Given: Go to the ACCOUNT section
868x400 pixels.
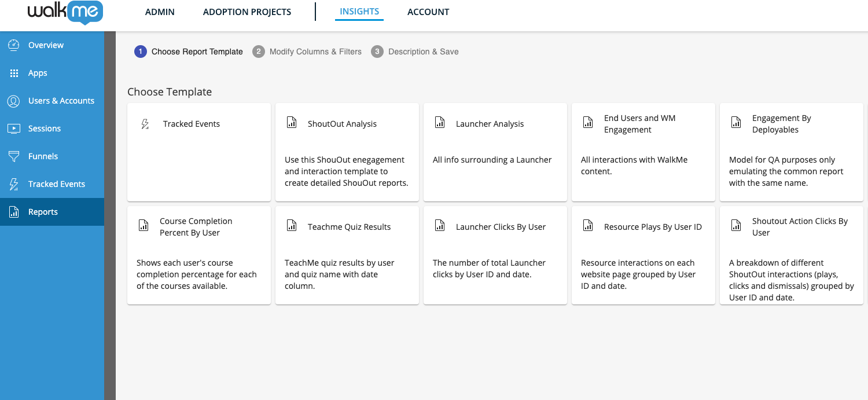Looking at the screenshot, I should (428, 12).
